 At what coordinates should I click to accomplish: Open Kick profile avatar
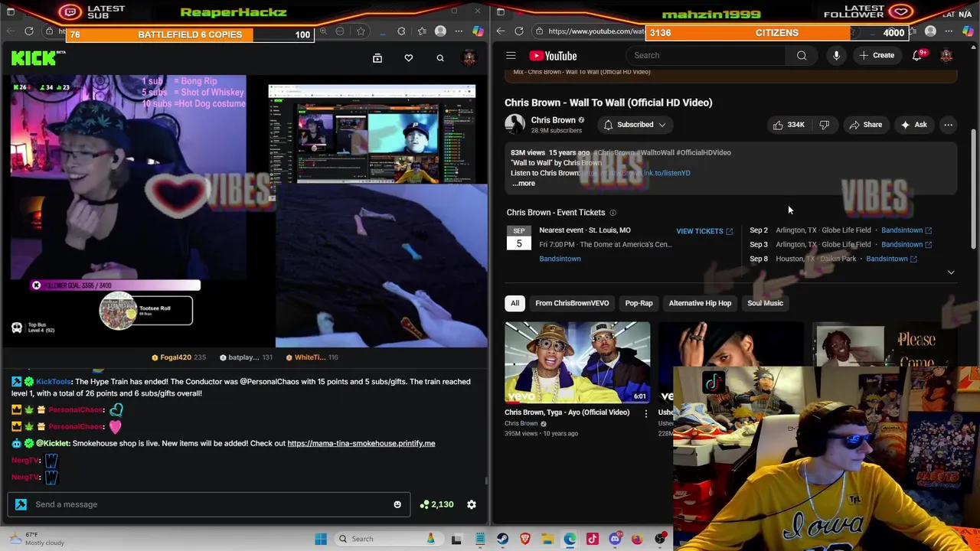click(x=469, y=58)
